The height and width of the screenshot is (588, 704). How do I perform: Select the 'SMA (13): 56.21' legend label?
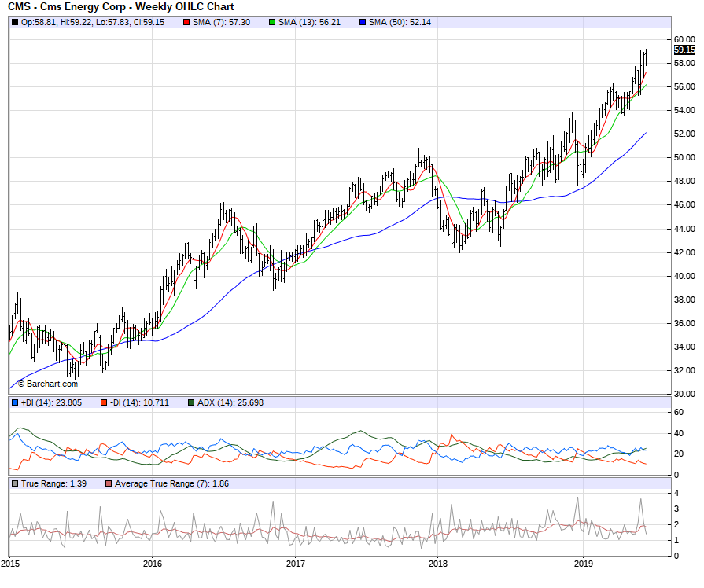(x=309, y=22)
